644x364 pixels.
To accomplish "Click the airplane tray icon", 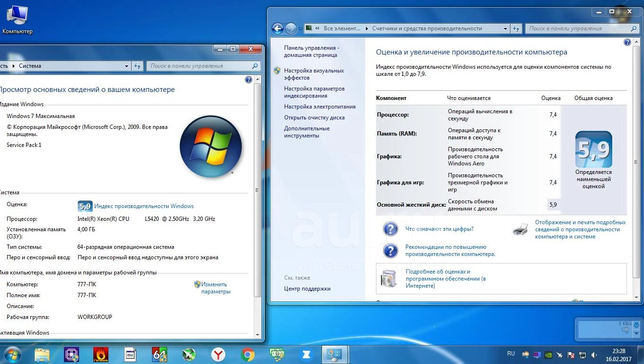I will (x=559, y=355).
